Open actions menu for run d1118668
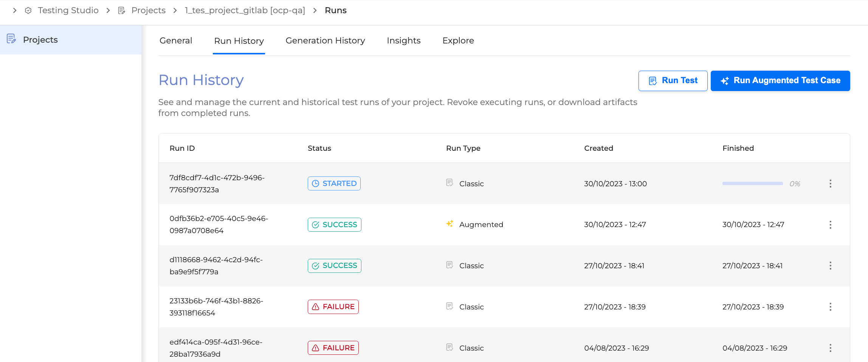 tap(830, 266)
